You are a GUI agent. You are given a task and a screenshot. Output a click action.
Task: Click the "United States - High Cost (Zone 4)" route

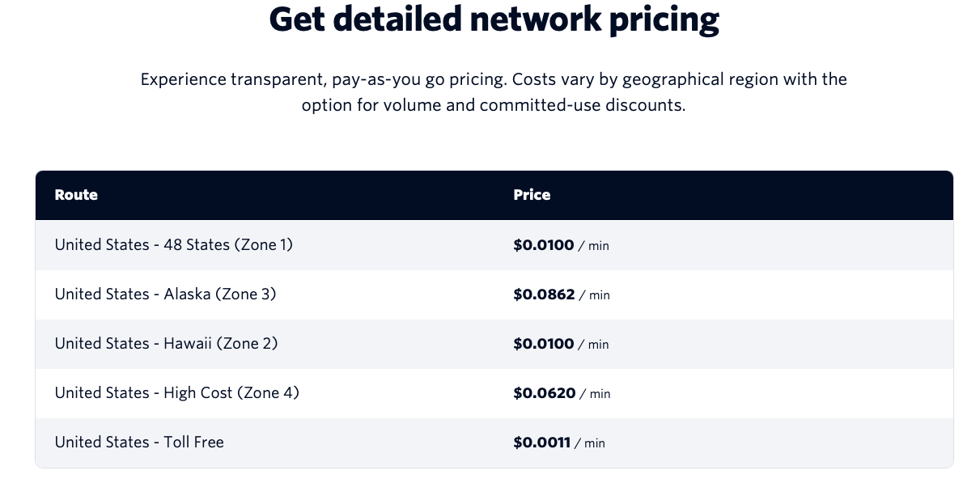176,392
